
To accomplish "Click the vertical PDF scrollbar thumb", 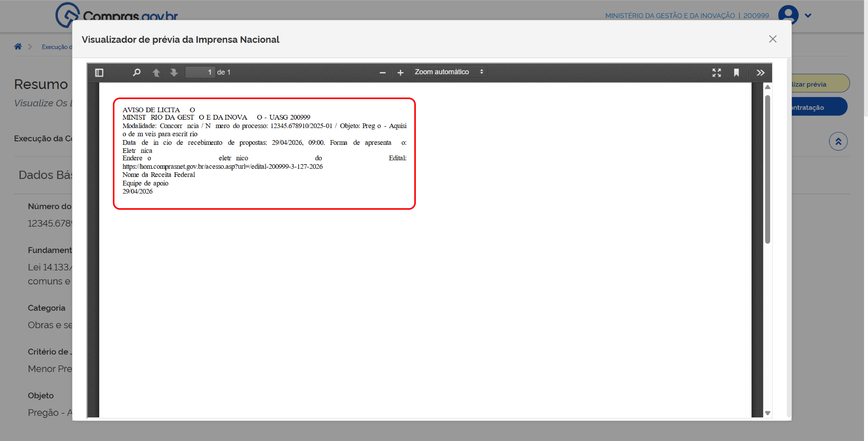I will [x=768, y=169].
